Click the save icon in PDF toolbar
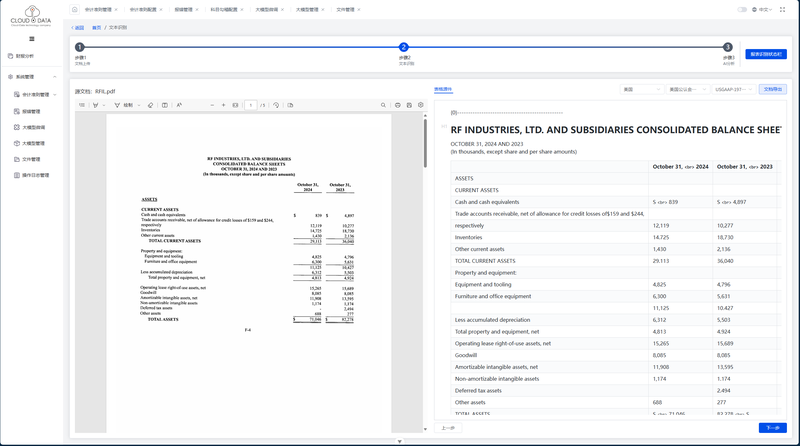Viewport: 800px width, 446px height. [x=409, y=105]
